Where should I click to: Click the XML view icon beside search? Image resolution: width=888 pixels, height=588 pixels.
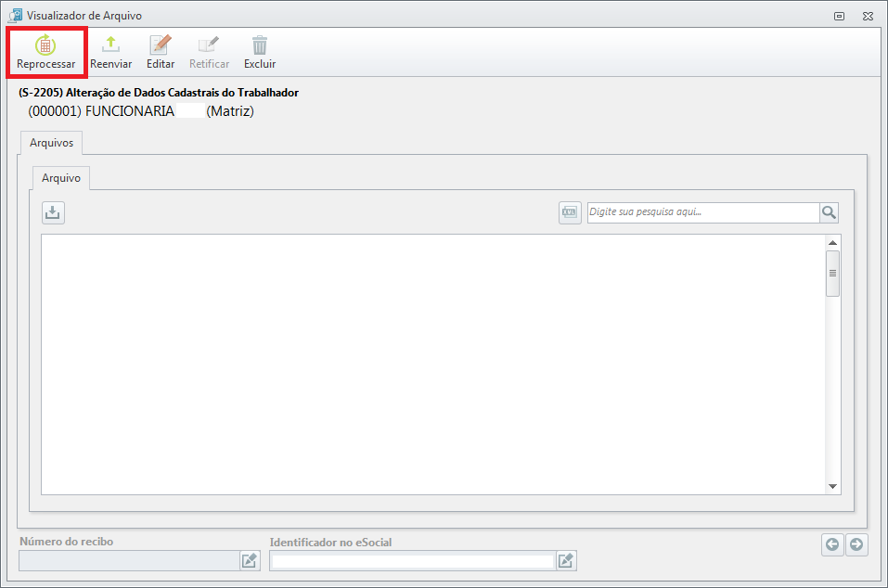point(570,212)
